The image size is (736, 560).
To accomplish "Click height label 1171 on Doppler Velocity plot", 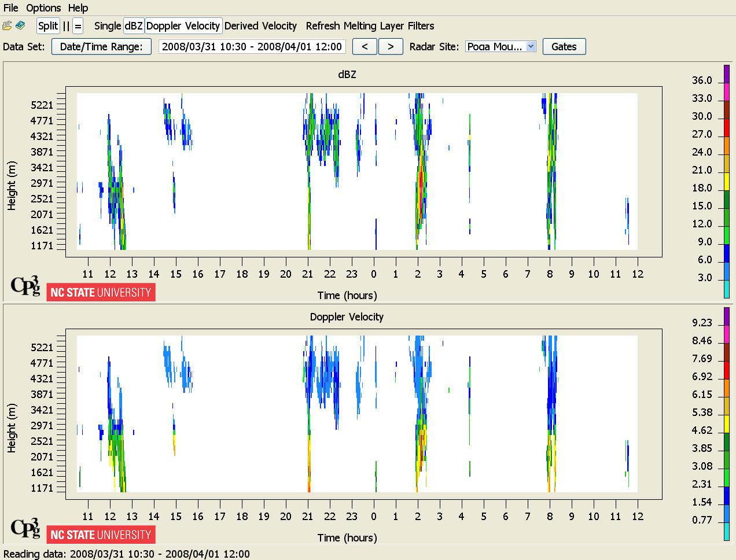I will point(42,488).
